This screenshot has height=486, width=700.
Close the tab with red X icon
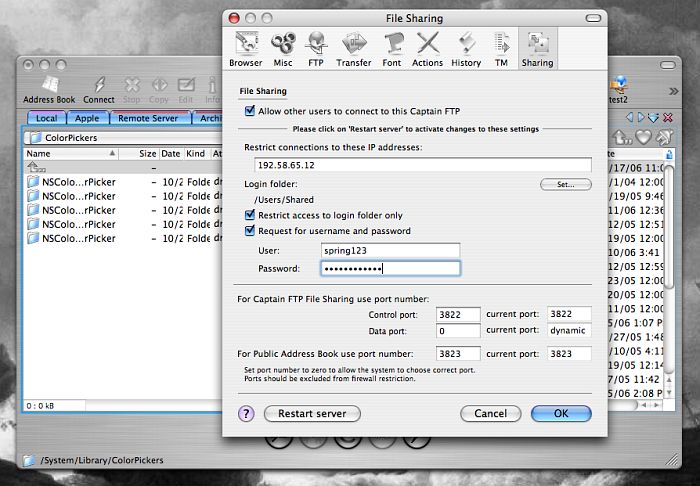(x=668, y=118)
